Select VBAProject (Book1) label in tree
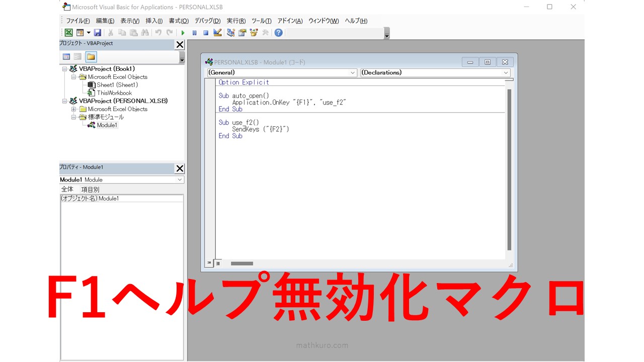 pos(107,69)
